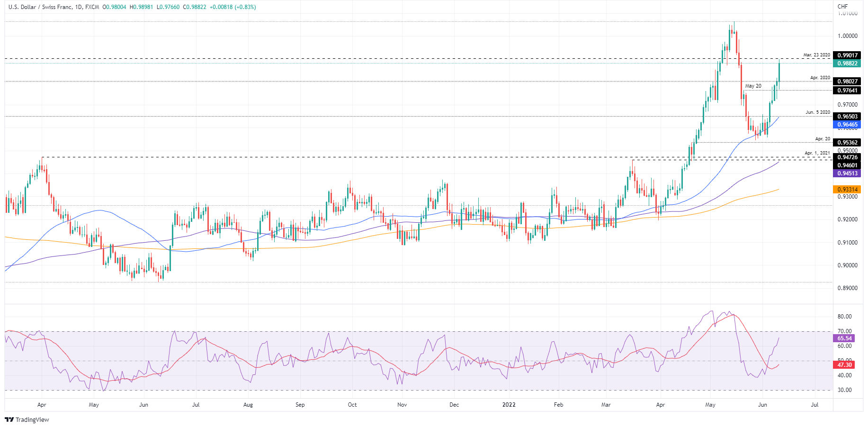Click the 2022 marker on time axis
The image size is (868, 428).
click(x=509, y=405)
